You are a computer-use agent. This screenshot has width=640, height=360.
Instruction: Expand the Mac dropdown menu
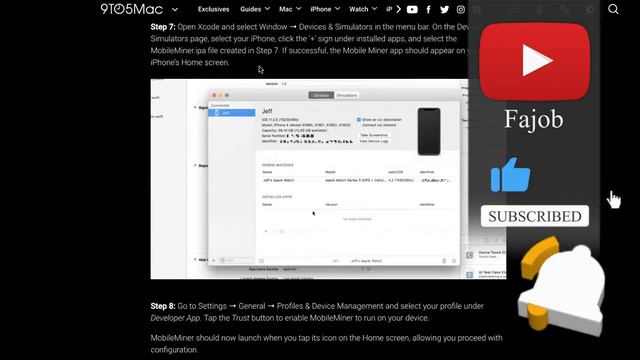(290, 9)
